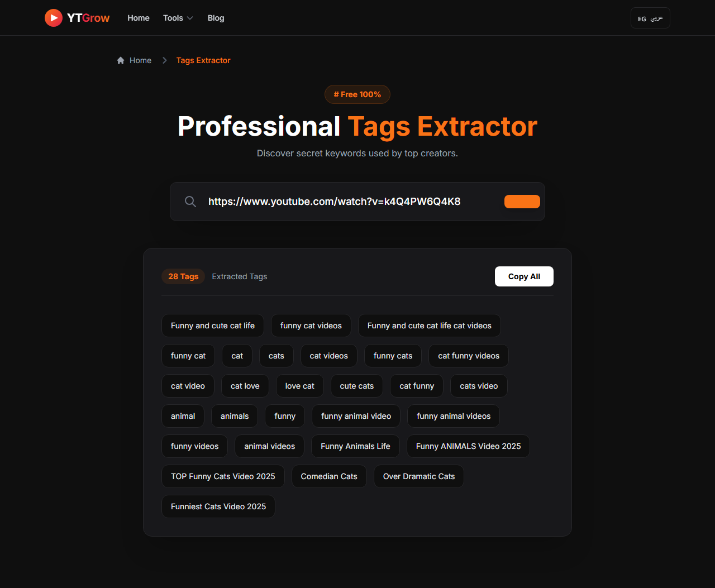
Task: Click the 'Funniest Cats Video 2025' tag
Action: (218, 506)
